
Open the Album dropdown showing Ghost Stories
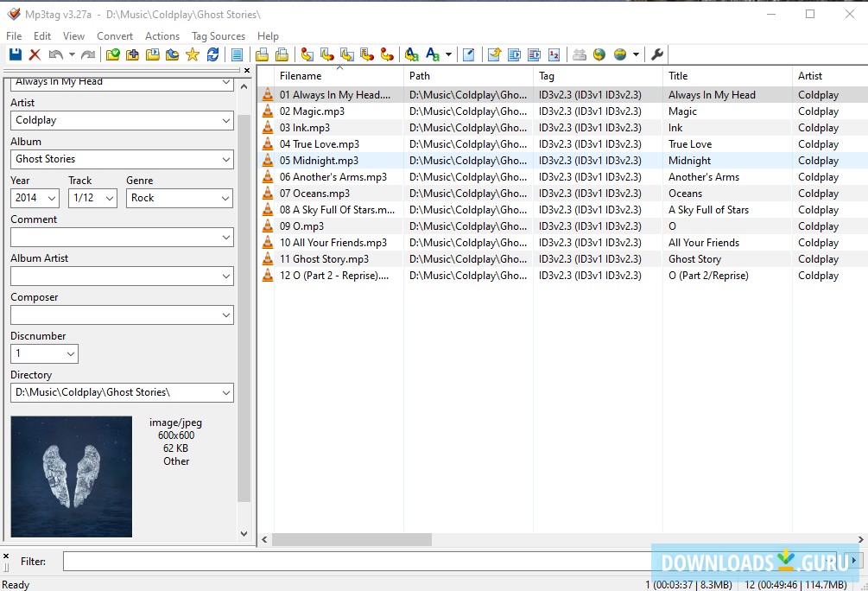tap(226, 159)
